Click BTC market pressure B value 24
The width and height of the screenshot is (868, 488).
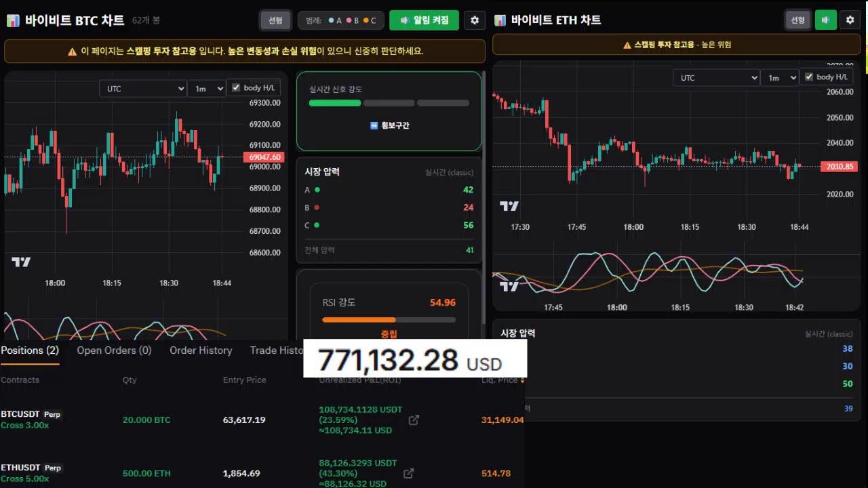tap(468, 207)
